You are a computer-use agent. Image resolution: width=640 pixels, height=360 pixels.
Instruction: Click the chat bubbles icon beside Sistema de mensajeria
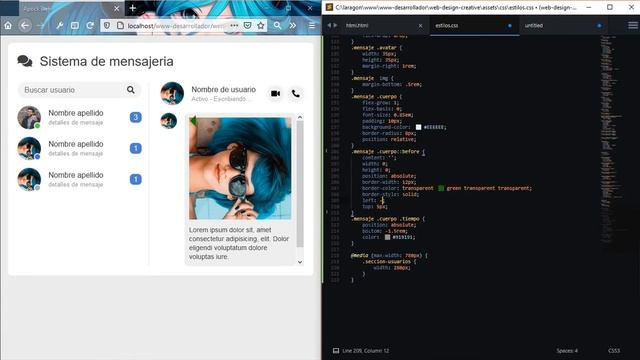[x=25, y=61]
